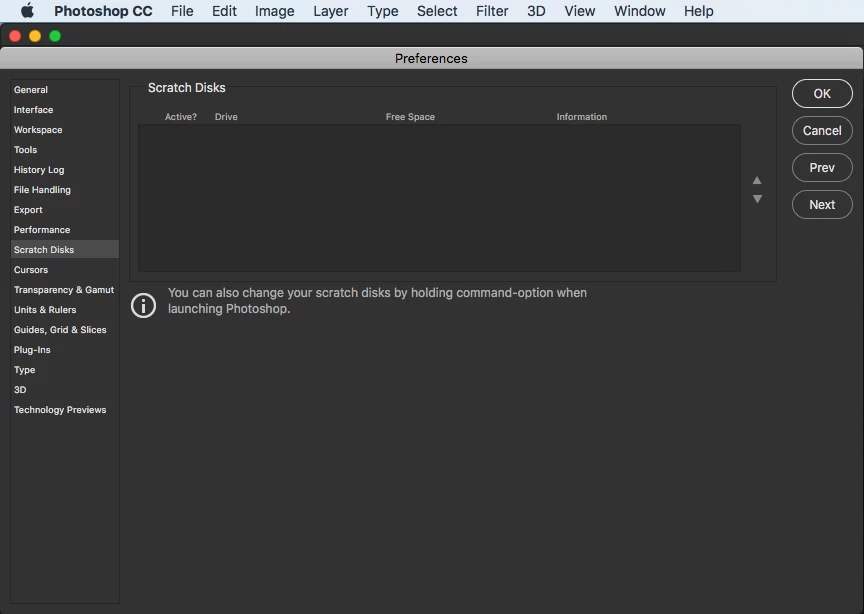The image size is (864, 614).
Task: Select Interface preferences category
Action: (x=64, y=110)
